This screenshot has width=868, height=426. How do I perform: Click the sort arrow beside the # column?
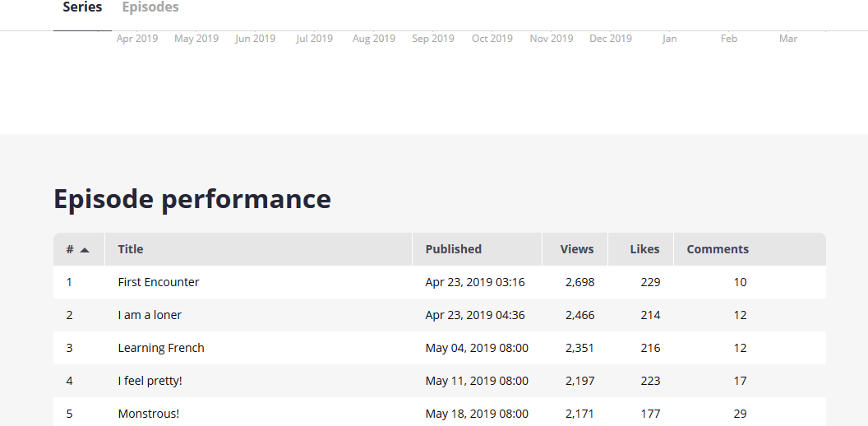coord(85,250)
